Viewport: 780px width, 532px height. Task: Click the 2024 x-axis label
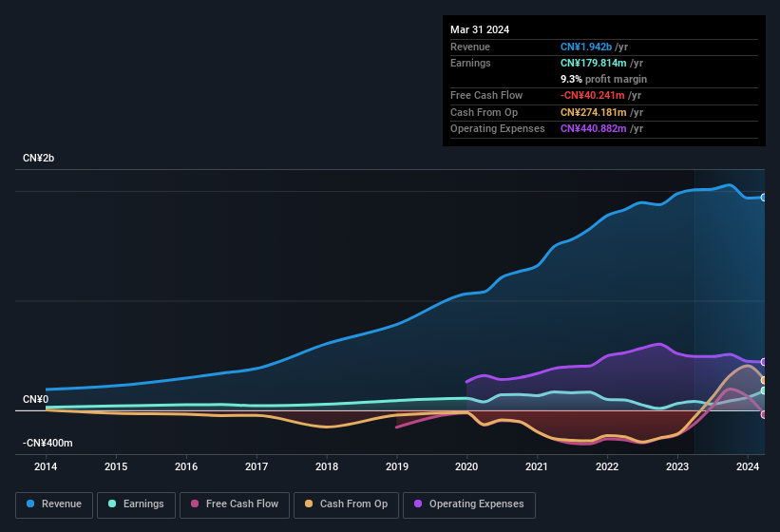coord(747,466)
